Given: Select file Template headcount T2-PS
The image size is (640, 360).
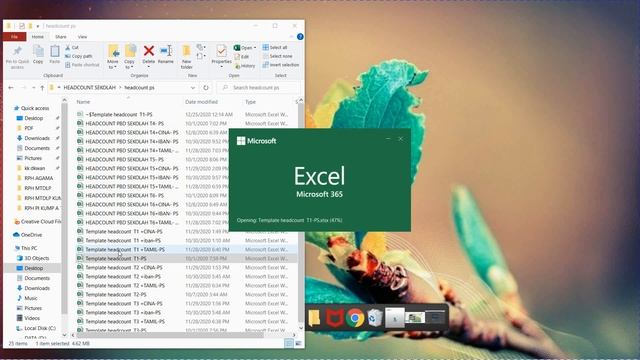Looking at the screenshot, I should click(x=187, y=294).
